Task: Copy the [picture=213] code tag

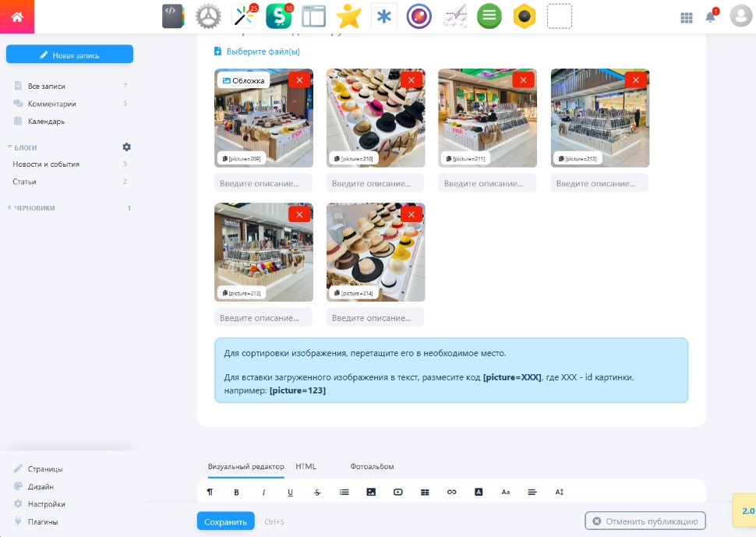Action: (x=242, y=293)
